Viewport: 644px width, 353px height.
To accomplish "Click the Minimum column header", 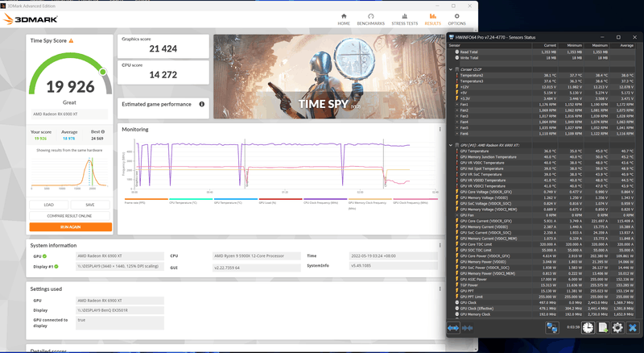I will (x=571, y=45).
